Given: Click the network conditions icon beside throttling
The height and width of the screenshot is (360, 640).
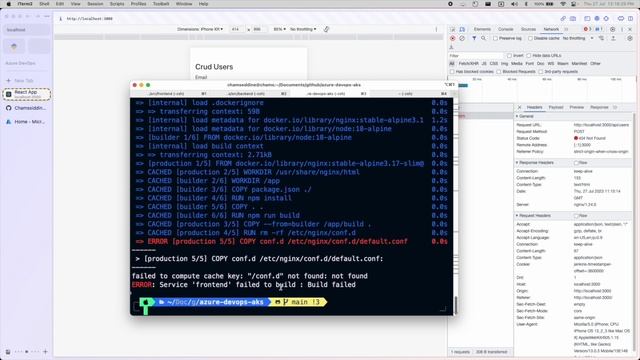Looking at the screenshot, I should click(x=601, y=38).
